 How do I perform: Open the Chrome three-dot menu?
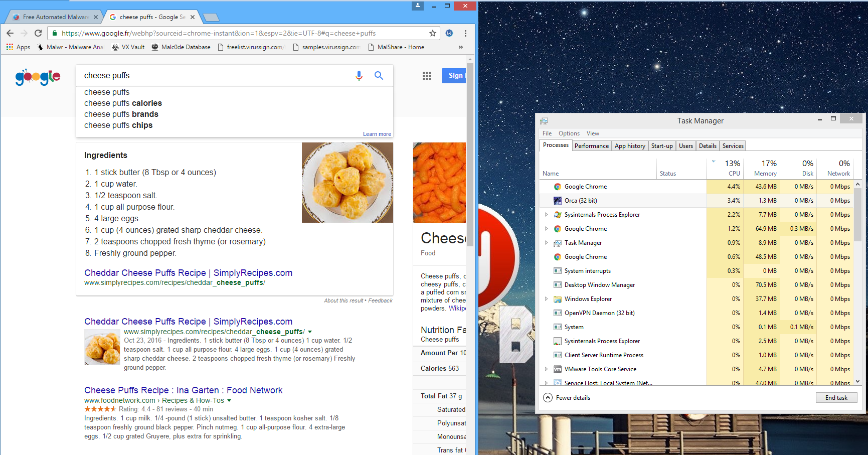(x=466, y=33)
